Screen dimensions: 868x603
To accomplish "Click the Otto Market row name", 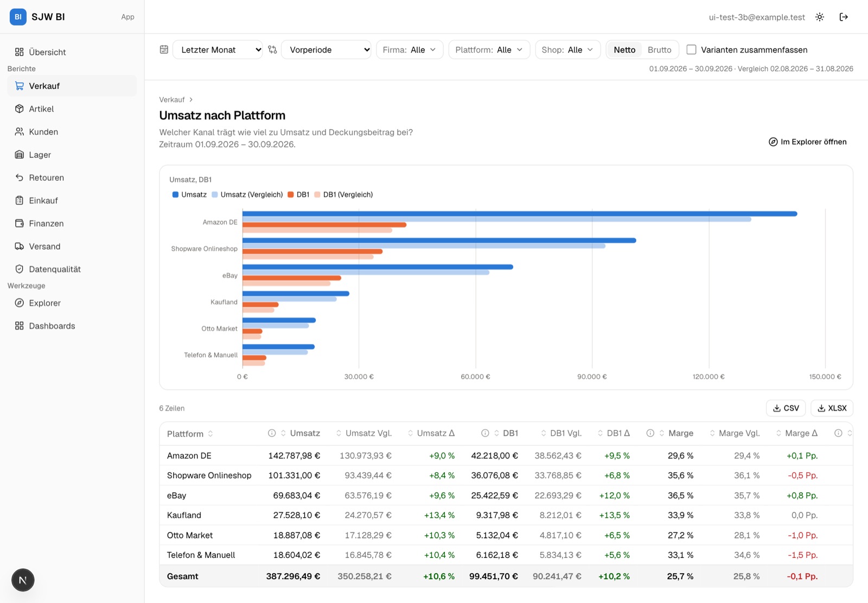I will point(189,535).
